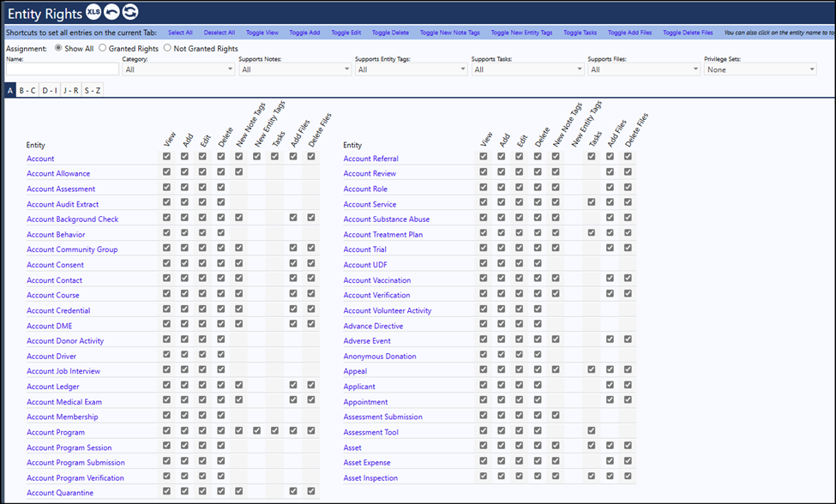Image resolution: width=836 pixels, height=504 pixels.
Task: Select the Show All radio button
Action: pyautogui.click(x=58, y=48)
